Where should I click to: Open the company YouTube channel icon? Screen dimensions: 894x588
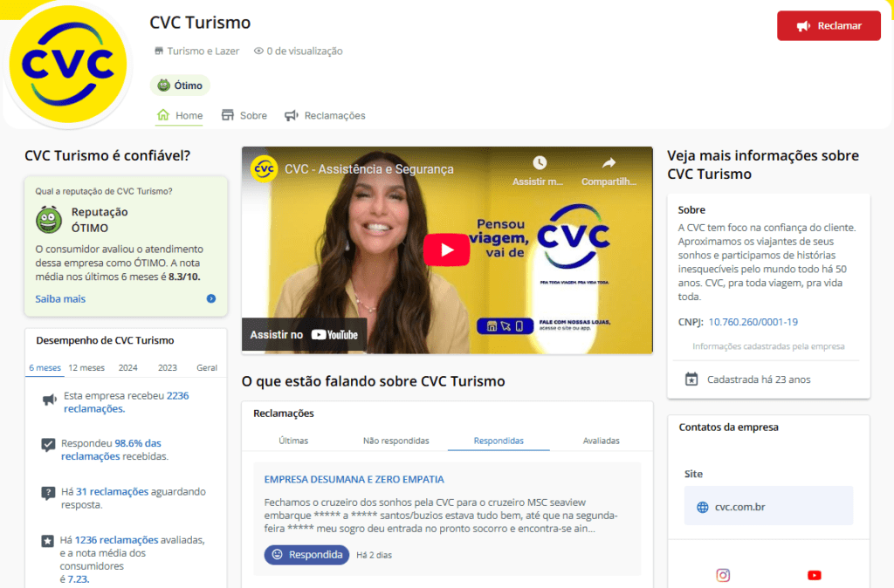click(x=814, y=575)
